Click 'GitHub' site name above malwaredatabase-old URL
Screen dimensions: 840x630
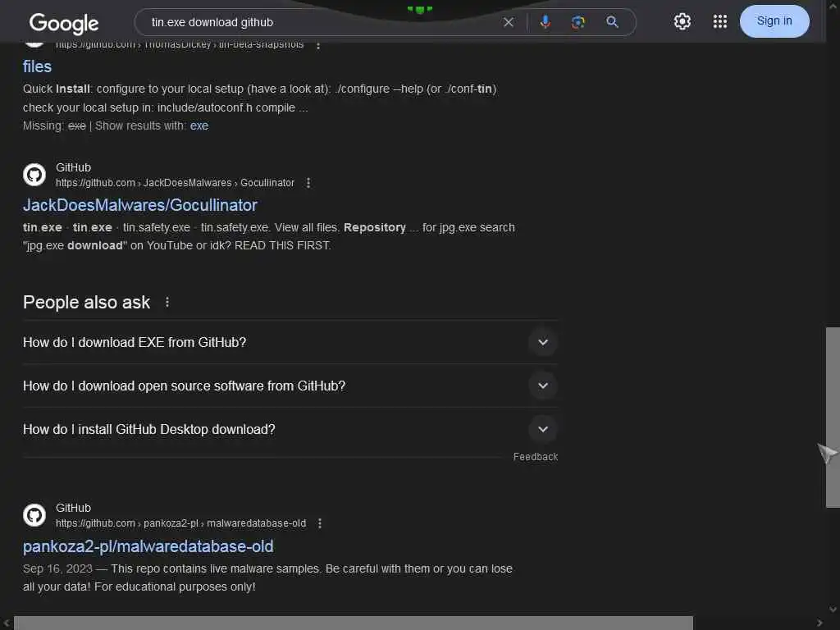(73, 508)
